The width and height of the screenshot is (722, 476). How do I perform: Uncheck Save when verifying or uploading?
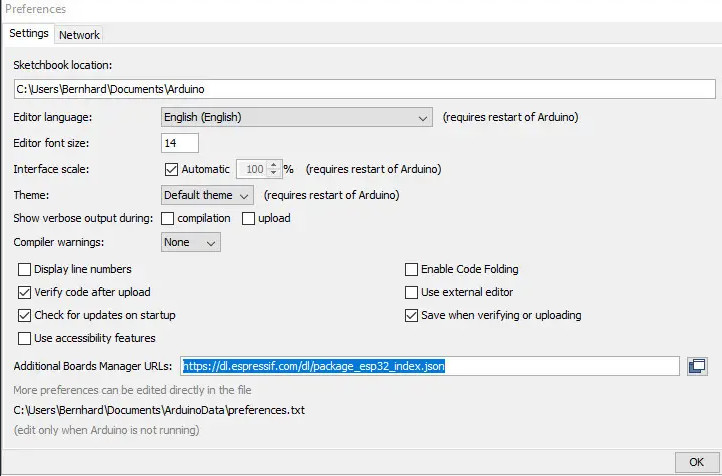coord(411,315)
